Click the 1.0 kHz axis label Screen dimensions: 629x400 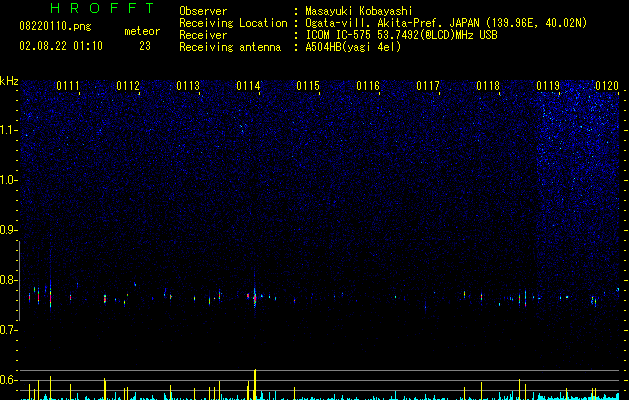click(8, 180)
